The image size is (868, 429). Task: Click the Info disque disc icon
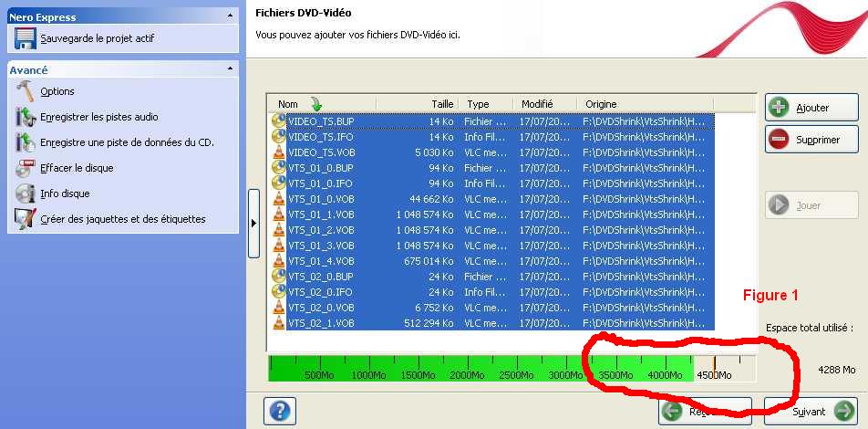pyautogui.click(x=26, y=194)
